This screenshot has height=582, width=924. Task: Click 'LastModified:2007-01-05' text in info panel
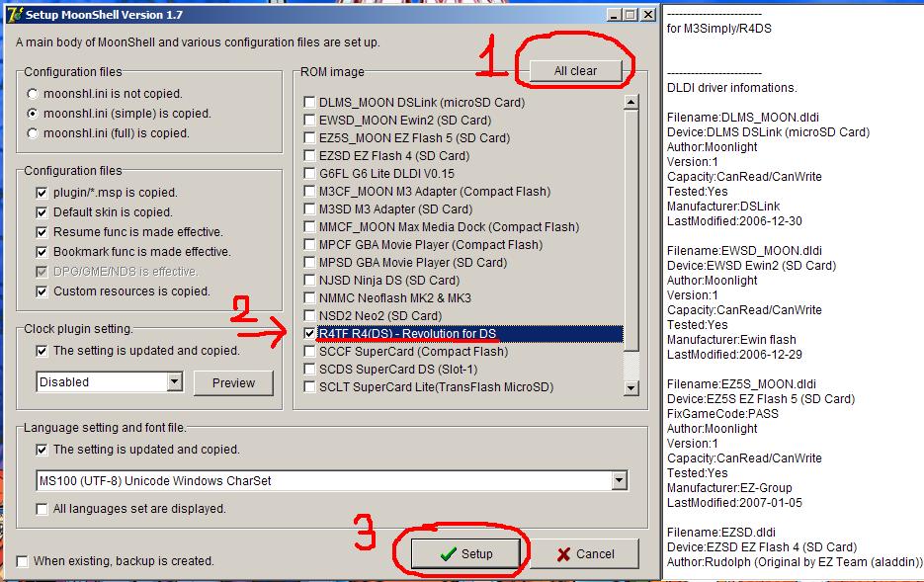pos(735,503)
